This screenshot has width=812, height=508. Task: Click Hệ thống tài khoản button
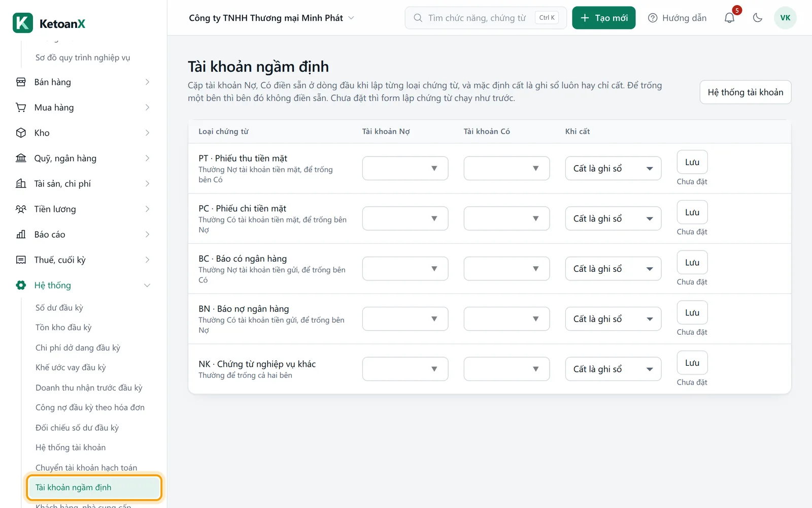click(x=746, y=92)
